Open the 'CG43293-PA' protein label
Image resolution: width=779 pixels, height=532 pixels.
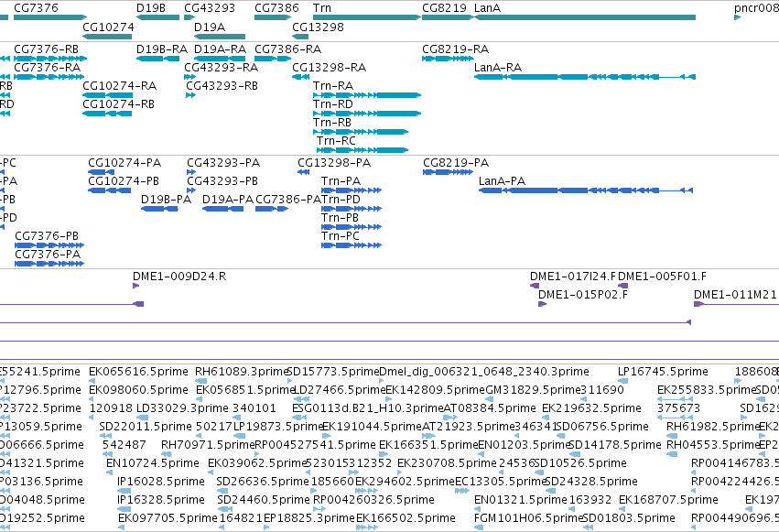coord(223,163)
